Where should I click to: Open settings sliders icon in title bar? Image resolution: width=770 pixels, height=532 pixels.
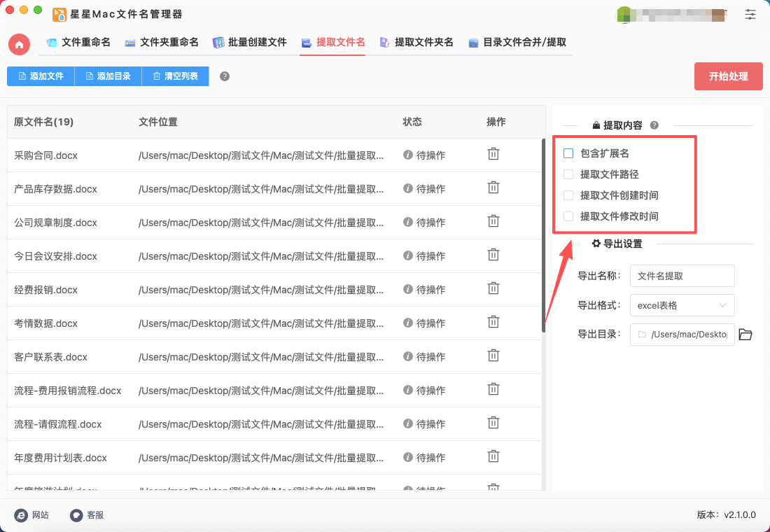click(750, 14)
